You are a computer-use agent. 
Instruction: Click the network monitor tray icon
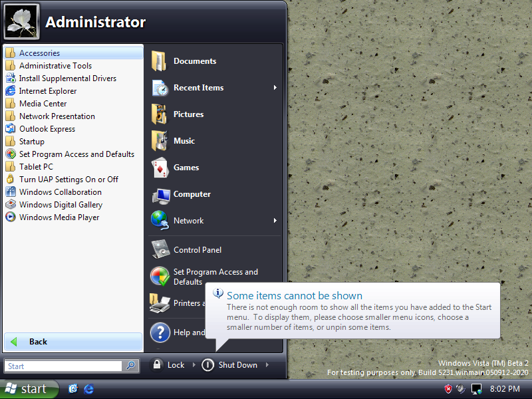476,389
